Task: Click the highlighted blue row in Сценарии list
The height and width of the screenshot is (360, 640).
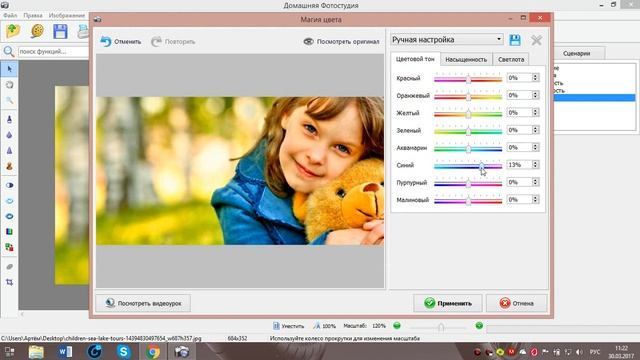Action: pyautogui.click(x=595, y=98)
